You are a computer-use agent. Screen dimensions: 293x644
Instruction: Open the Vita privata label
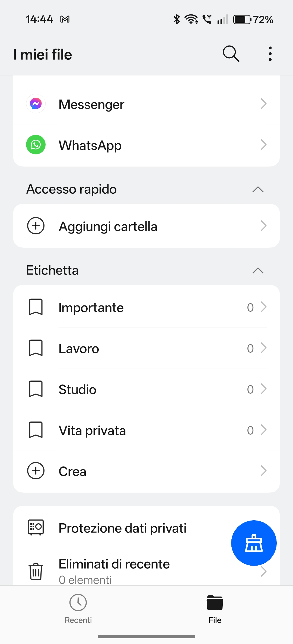click(x=92, y=431)
